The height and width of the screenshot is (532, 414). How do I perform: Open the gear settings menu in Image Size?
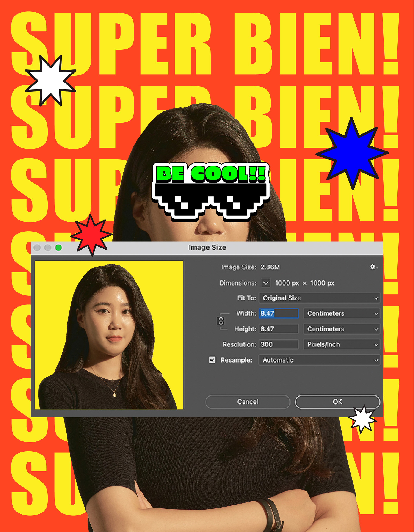click(373, 267)
